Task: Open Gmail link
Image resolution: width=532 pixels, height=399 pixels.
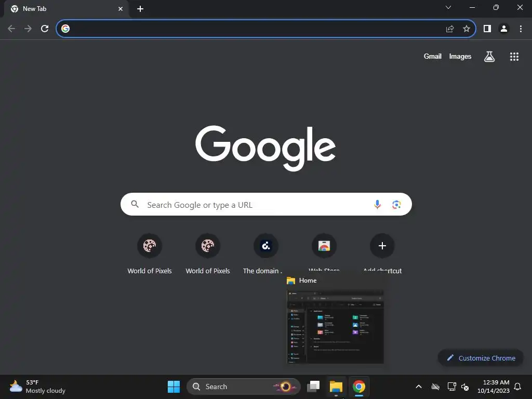Action: point(433,56)
